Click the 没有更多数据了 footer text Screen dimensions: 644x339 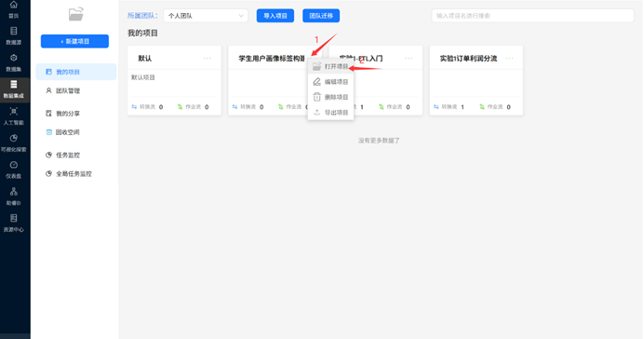pyautogui.click(x=379, y=141)
